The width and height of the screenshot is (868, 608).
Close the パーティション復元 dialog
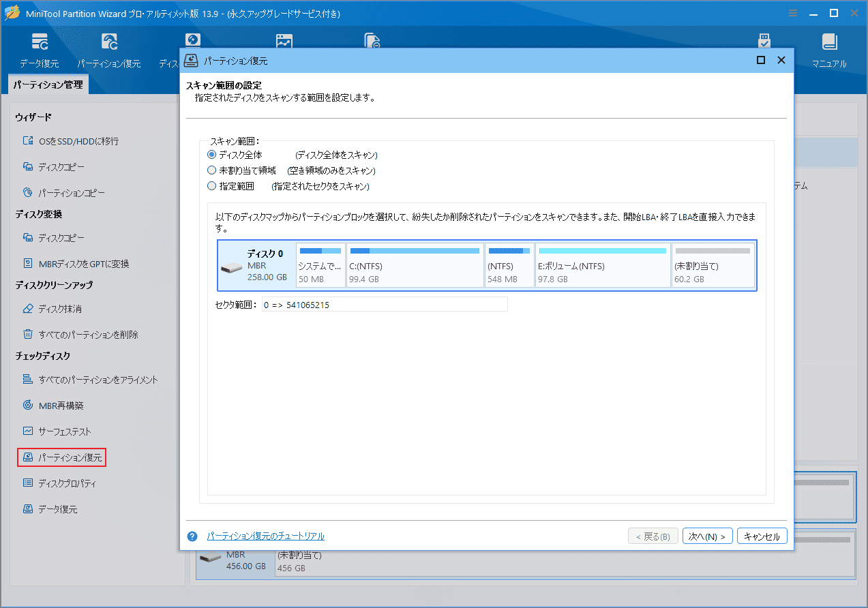[x=781, y=61]
